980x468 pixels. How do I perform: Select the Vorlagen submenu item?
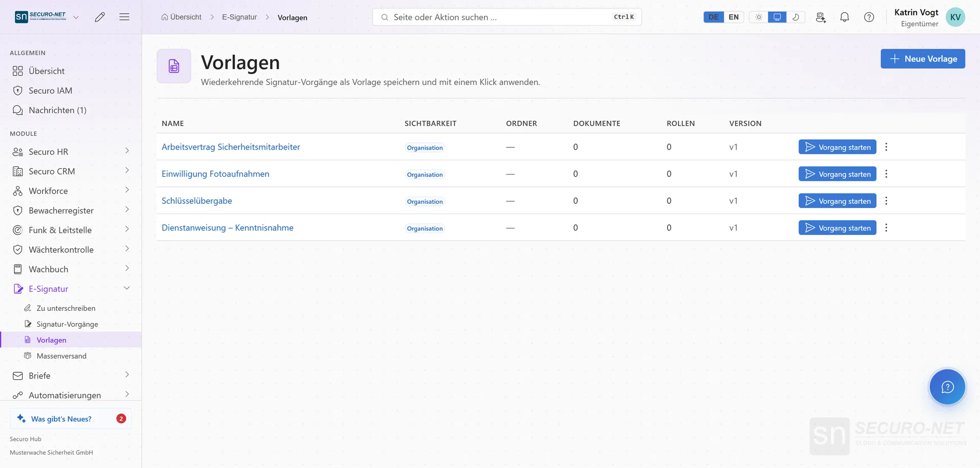tap(71, 340)
